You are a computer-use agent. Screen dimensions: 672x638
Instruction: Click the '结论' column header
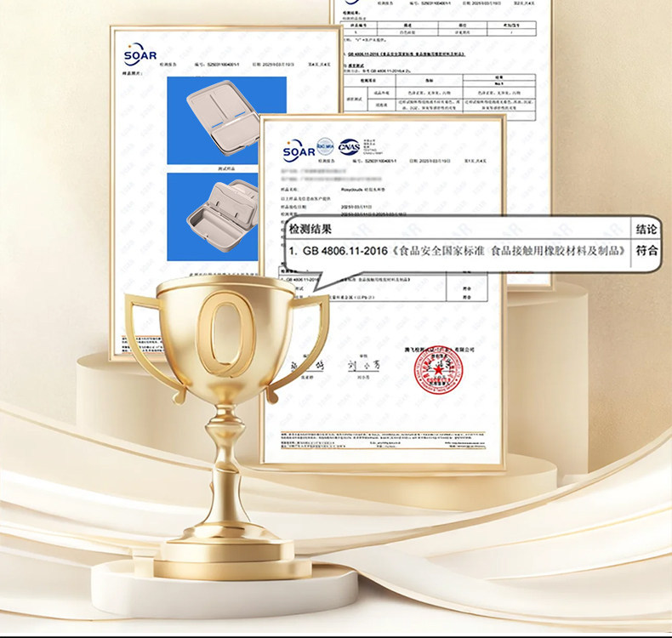click(x=646, y=229)
